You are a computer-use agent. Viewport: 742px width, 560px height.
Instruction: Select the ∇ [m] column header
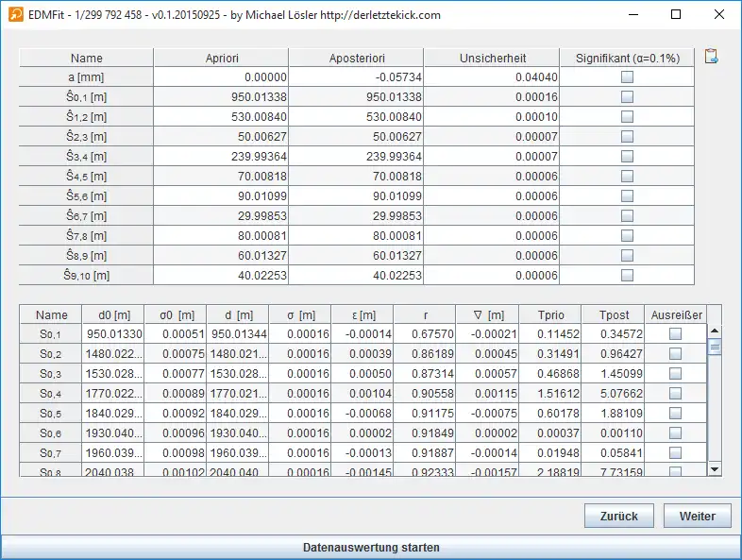[x=488, y=314]
